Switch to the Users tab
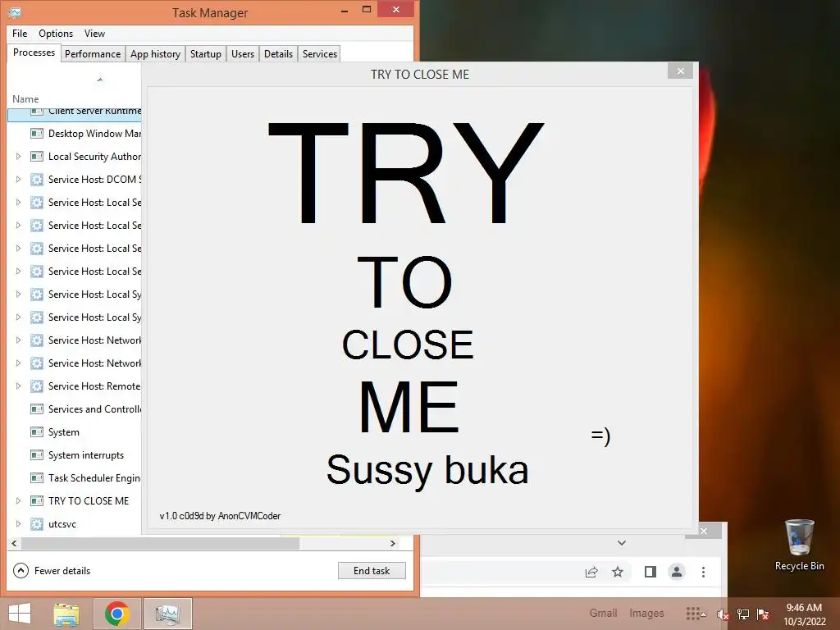Image resolution: width=840 pixels, height=630 pixels. 243,54
